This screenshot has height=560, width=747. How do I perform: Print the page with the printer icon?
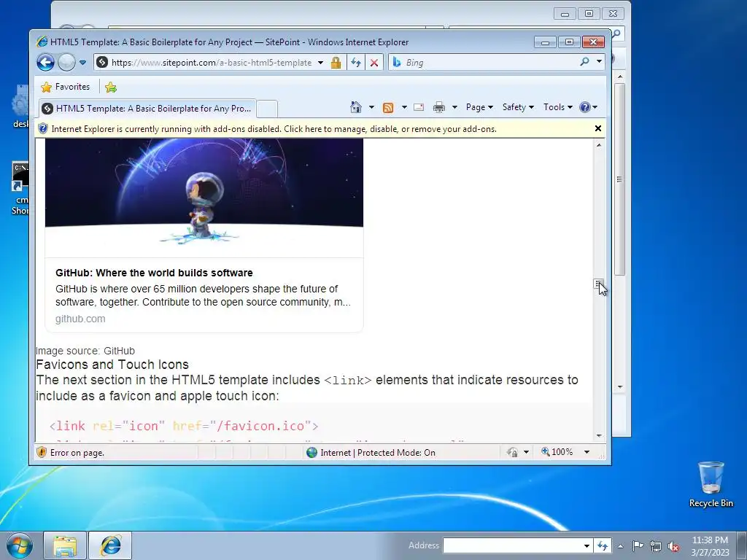438,107
